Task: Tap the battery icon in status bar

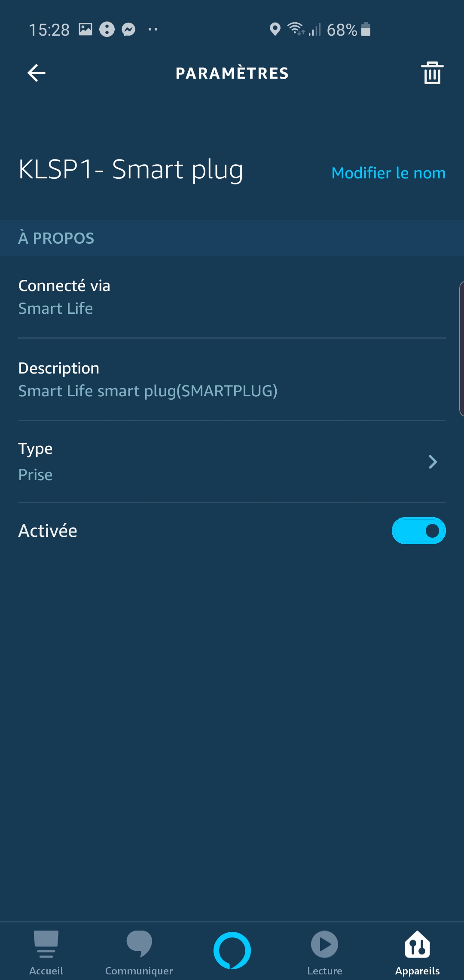Action: [x=366, y=29]
